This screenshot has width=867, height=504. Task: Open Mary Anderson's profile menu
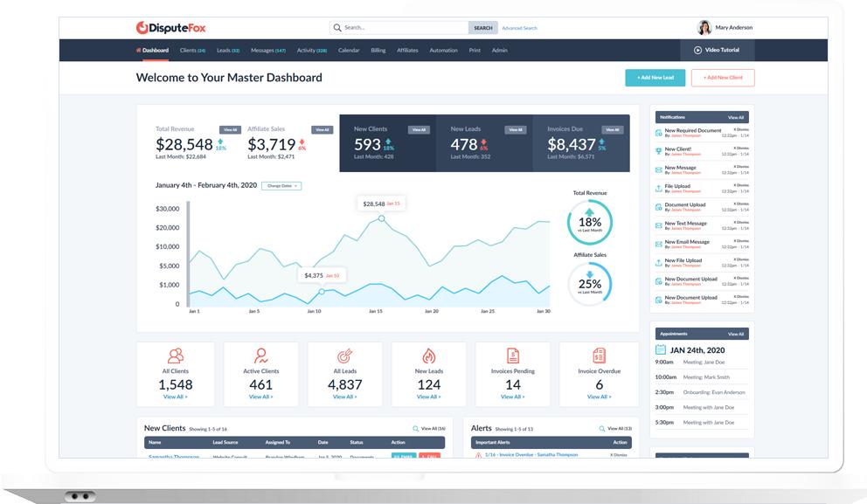pyautogui.click(x=725, y=28)
